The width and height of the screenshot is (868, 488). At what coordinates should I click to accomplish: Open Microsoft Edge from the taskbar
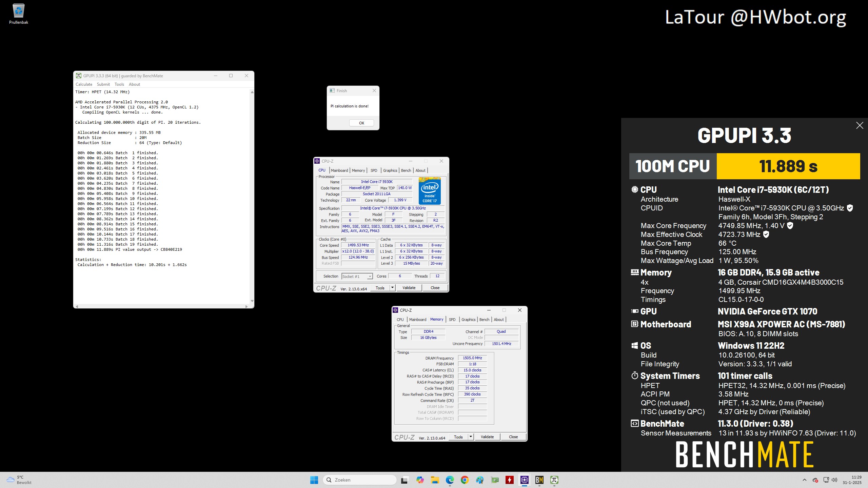click(450, 480)
